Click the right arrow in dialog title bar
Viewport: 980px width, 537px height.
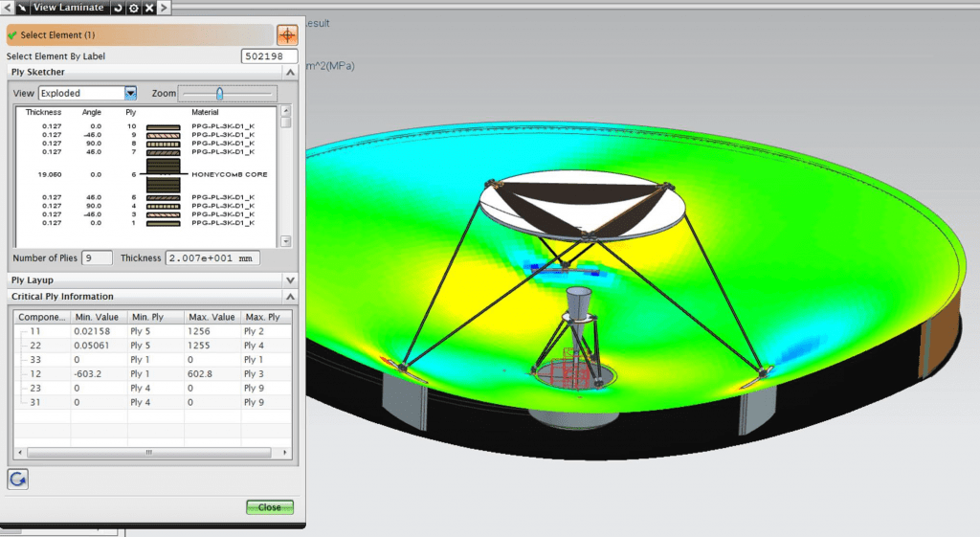coord(165,8)
